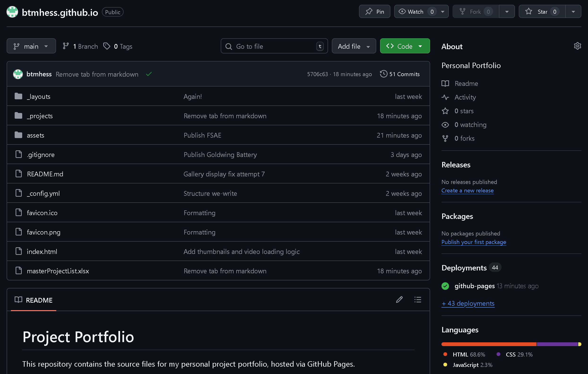Image resolution: width=588 pixels, height=374 pixels.
Task: Click the README pencil edit icon
Action: click(x=399, y=300)
